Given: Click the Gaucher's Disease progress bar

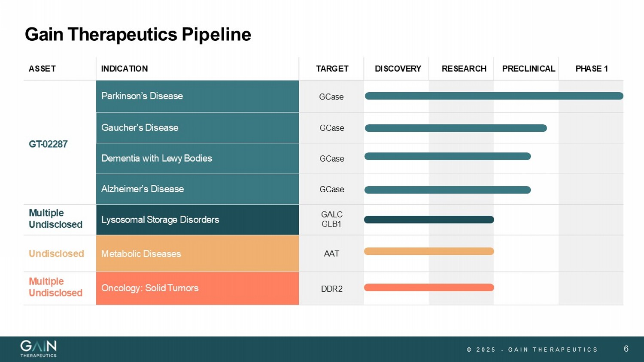Looking at the screenshot, I should pyautogui.click(x=456, y=128).
